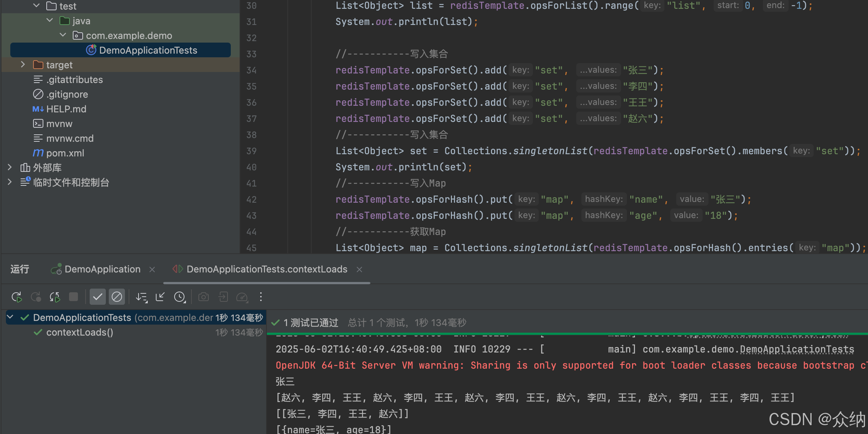Open HELP.md in project tree
The height and width of the screenshot is (434, 868).
pyautogui.click(x=66, y=109)
